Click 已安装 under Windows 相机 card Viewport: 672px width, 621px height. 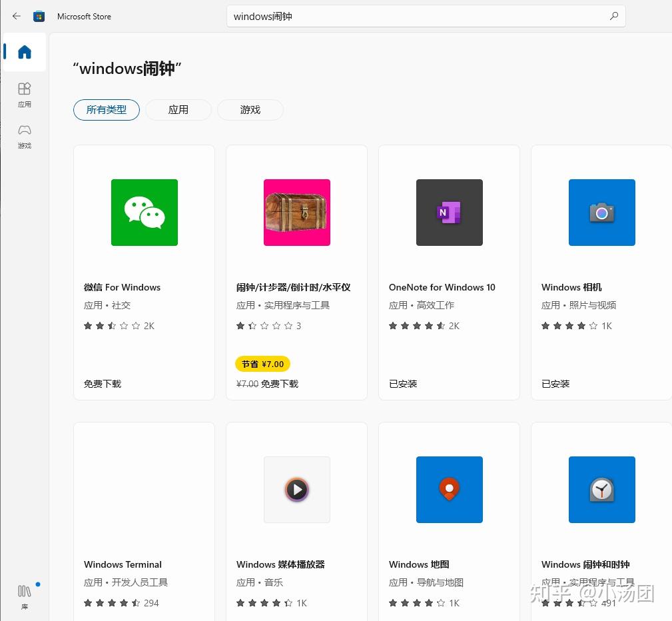coord(555,384)
